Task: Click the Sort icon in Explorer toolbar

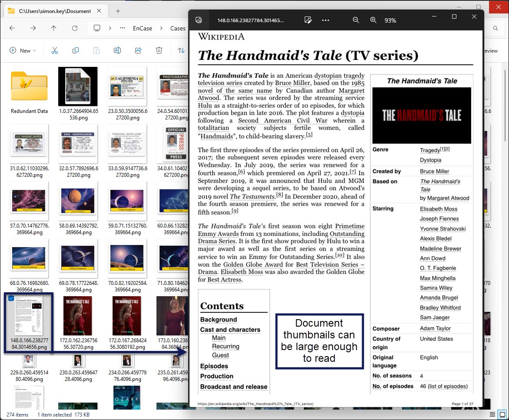Action: click(181, 50)
